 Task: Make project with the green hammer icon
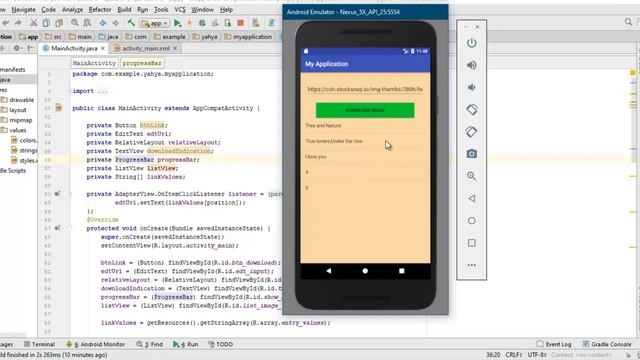coord(131,23)
